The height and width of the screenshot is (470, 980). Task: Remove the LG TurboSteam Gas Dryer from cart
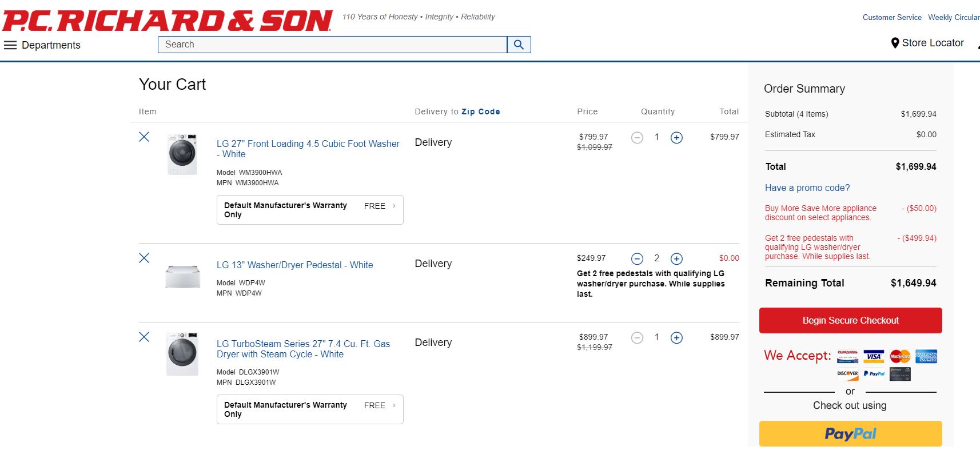point(144,337)
